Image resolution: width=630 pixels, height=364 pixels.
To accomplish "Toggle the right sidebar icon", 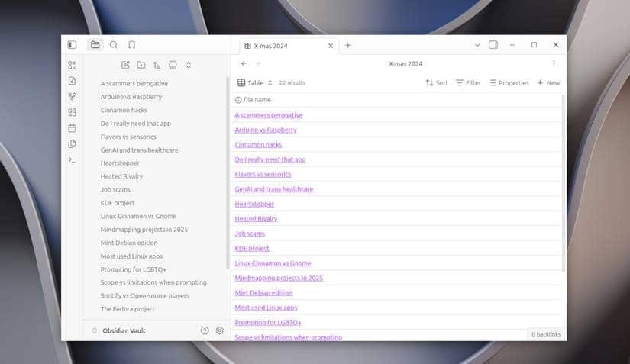I will [x=493, y=45].
